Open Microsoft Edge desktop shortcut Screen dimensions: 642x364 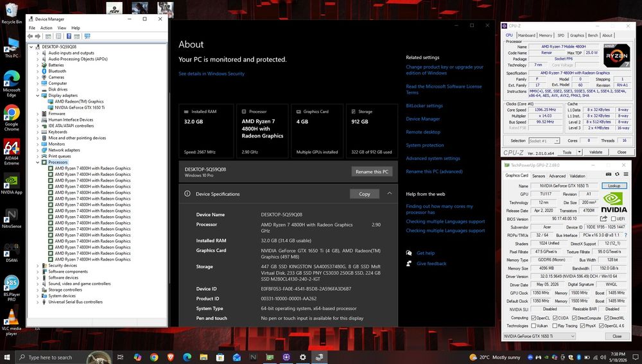tap(12, 83)
